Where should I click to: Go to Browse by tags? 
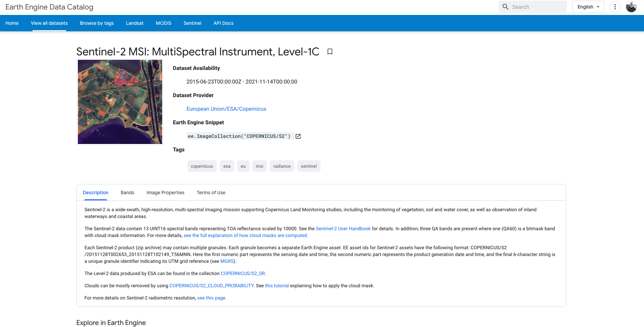[97, 23]
